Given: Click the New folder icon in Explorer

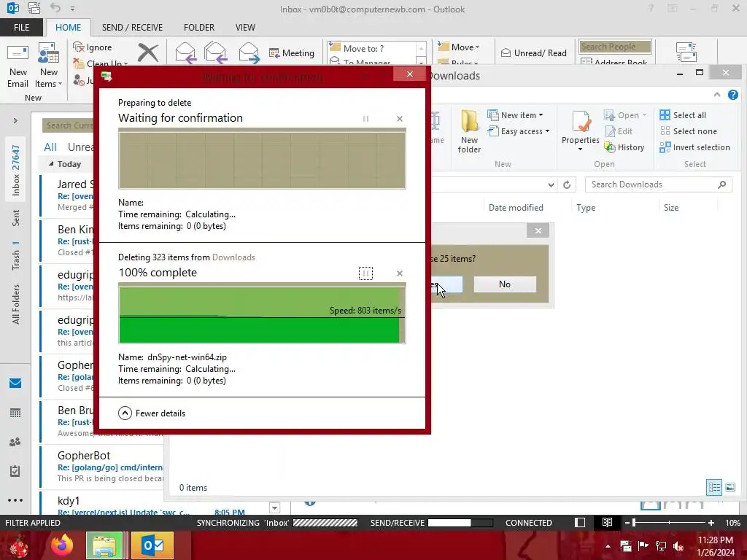Looking at the screenshot, I should [469, 131].
